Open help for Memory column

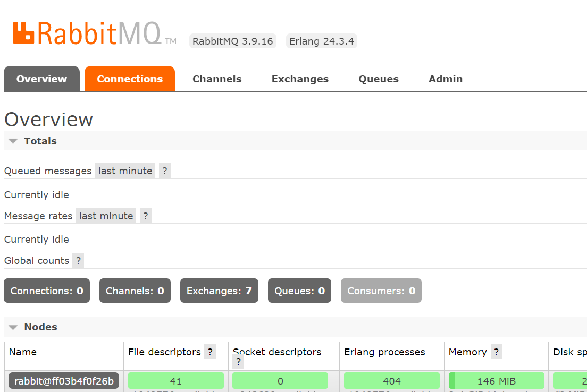[496, 352]
